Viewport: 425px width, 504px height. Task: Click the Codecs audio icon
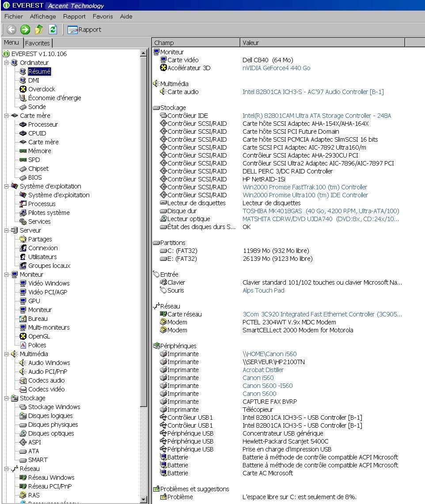pos(23,380)
